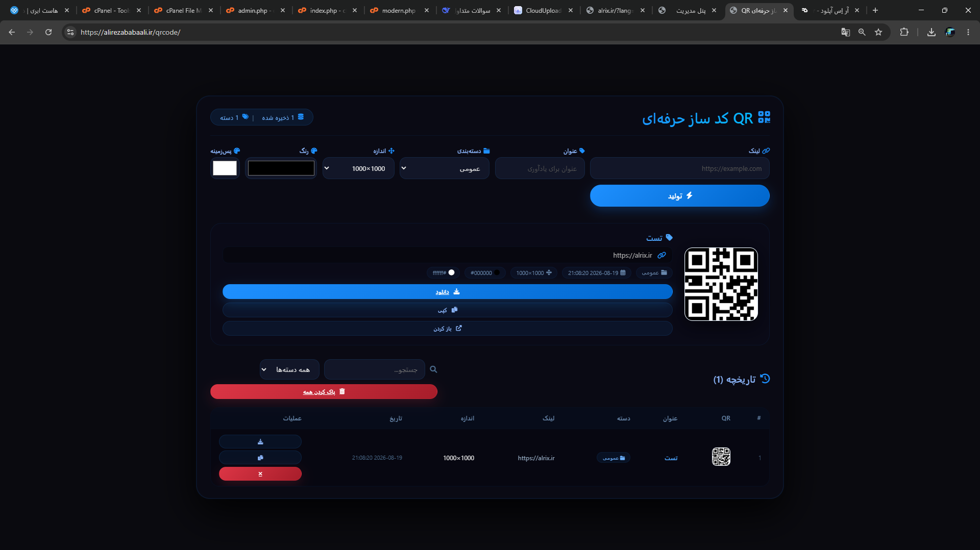Go back to previous page
This screenshot has height=550, width=980.
[x=12, y=32]
